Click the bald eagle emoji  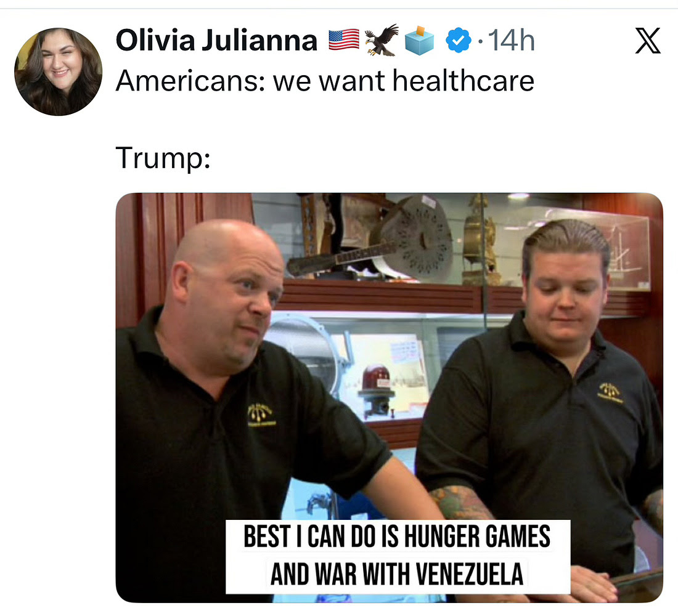pos(382,40)
